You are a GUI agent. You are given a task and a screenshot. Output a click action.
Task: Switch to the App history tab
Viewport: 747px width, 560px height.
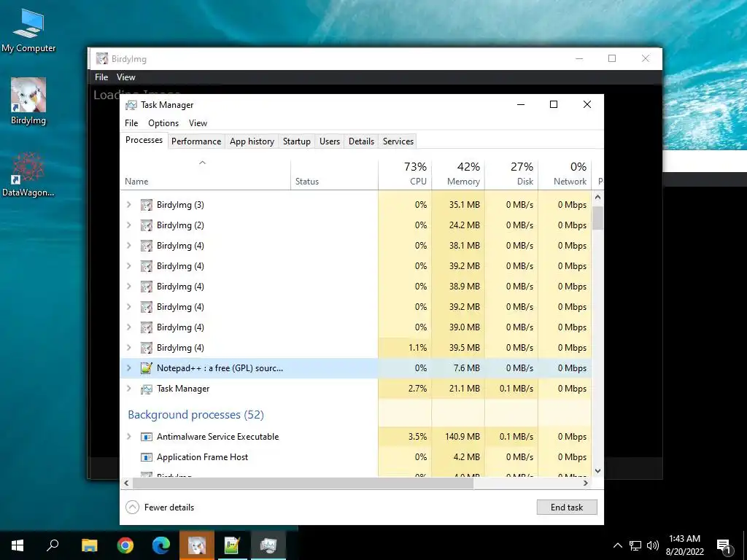point(252,141)
